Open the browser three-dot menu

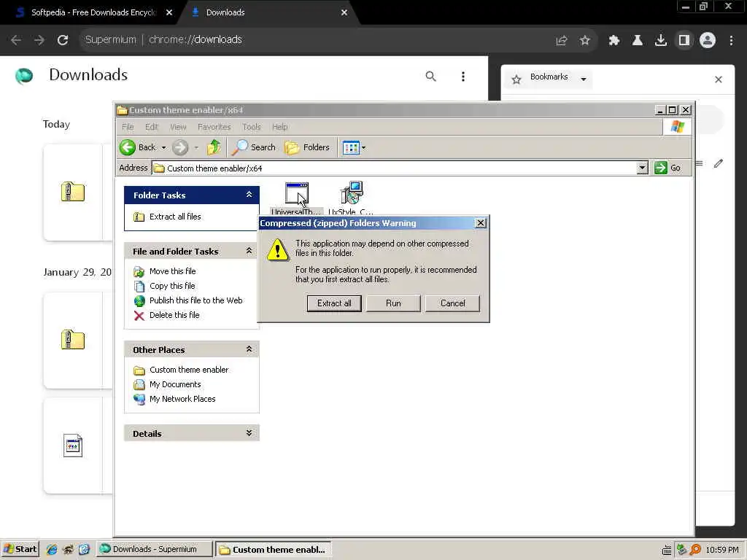point(731,41)
